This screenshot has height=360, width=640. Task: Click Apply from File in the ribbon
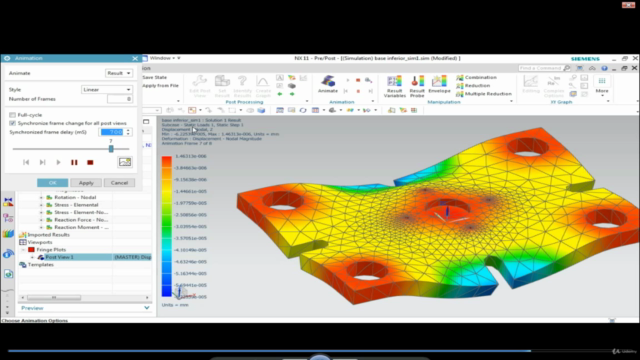[160, 86]
